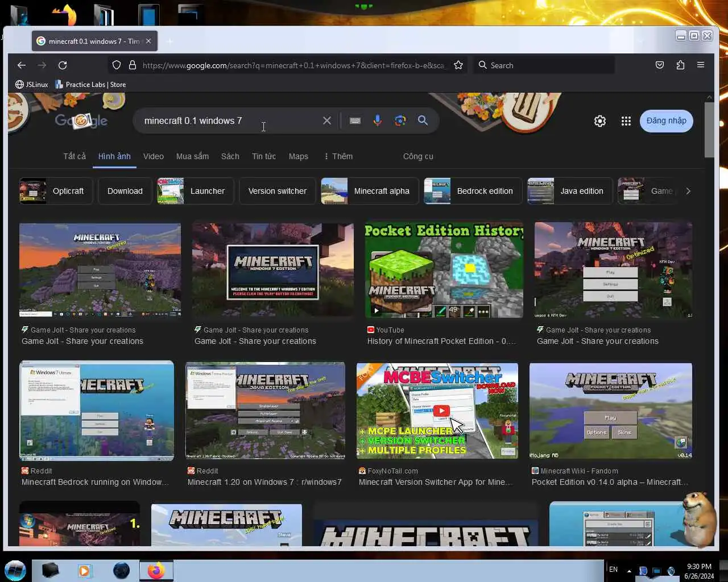
Task: Bookmark this page with the star icon
Action: (x=458, y=65)
